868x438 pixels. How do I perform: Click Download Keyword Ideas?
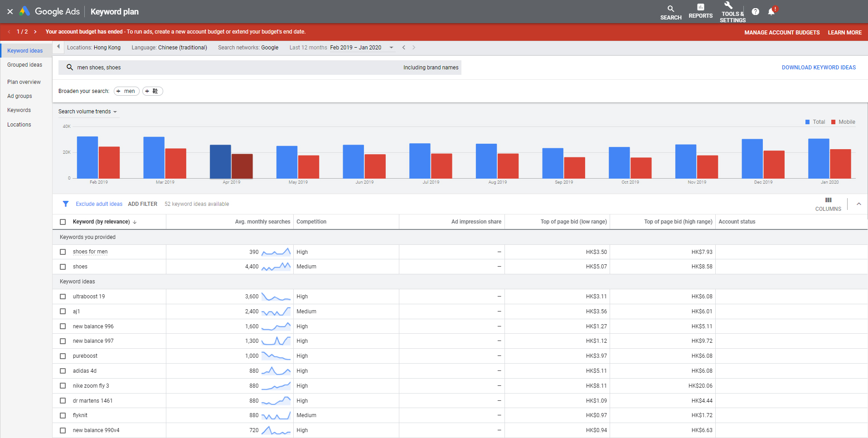tap(819, 68)
